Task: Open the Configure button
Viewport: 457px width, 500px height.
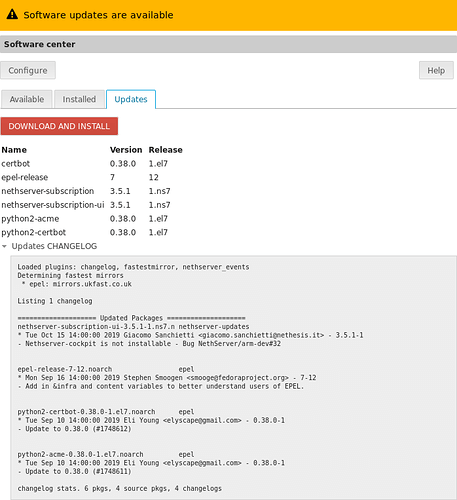Action: 28,70
